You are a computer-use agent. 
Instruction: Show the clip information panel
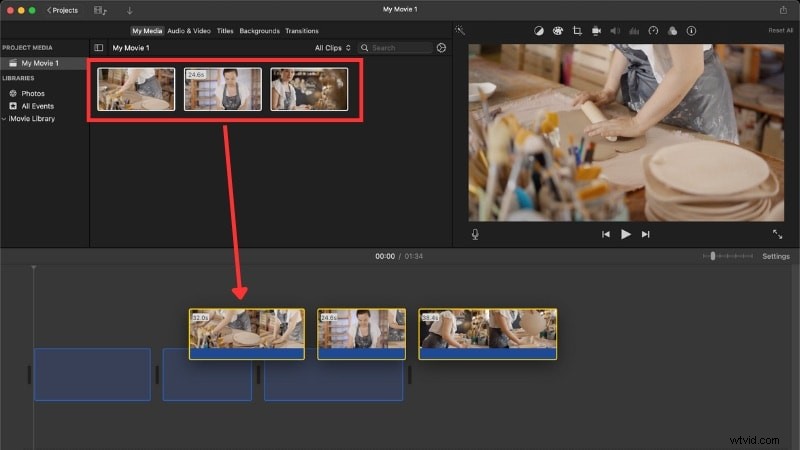[x=691, y=30]
